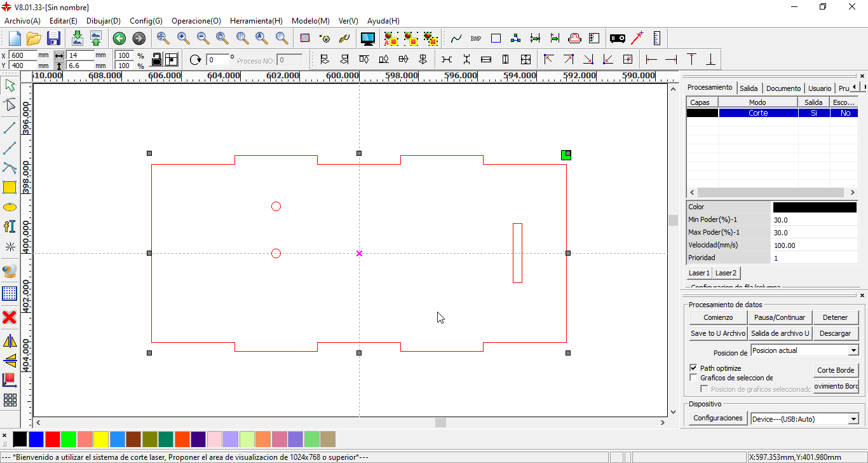Click the rotation angle input field
The image size is (868, 463).
(x=217, y=60)
